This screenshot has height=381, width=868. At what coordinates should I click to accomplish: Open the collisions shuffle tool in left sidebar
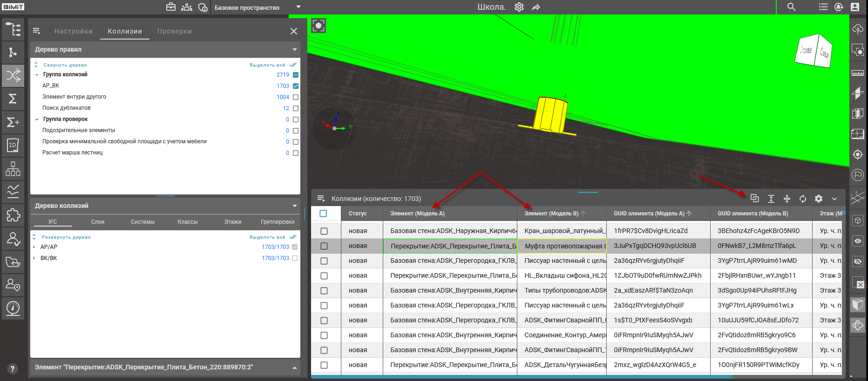(x=13, y=75)
